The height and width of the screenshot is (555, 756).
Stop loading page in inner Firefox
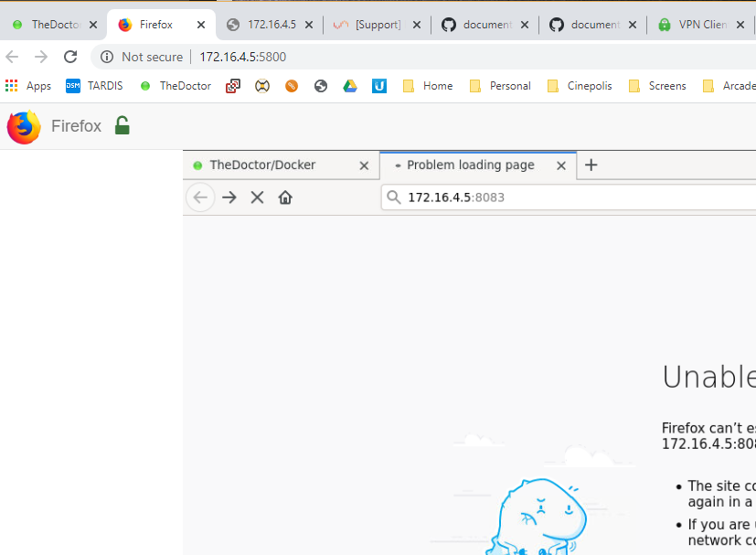(258, 197)
